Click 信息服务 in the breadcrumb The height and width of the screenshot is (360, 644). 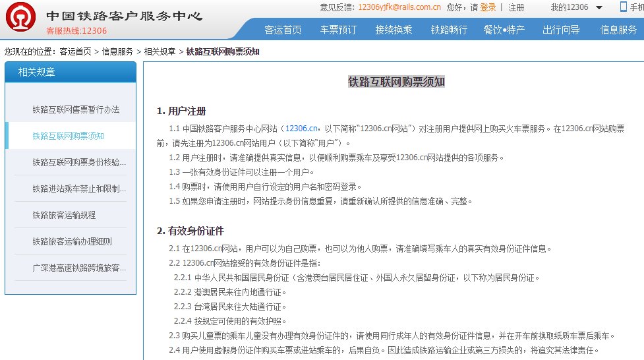point(117,51)
